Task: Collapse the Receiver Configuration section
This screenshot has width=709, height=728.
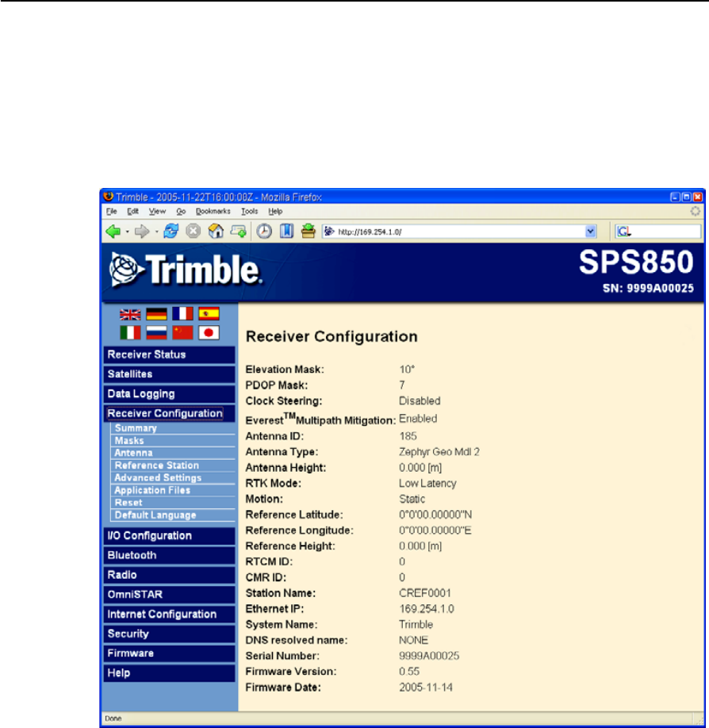Action: click(x=170, y=413)
